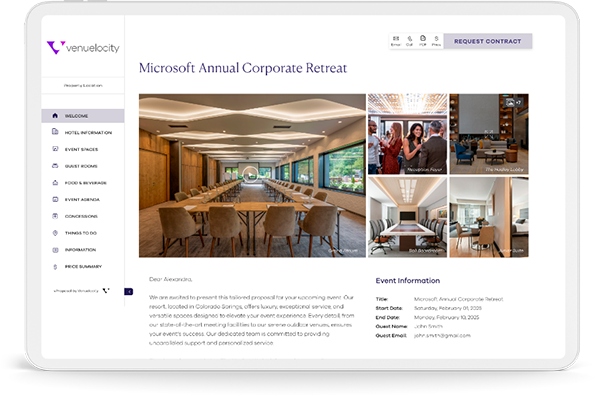Play the conference room video
595x396 pixels.
pos(250,174)
